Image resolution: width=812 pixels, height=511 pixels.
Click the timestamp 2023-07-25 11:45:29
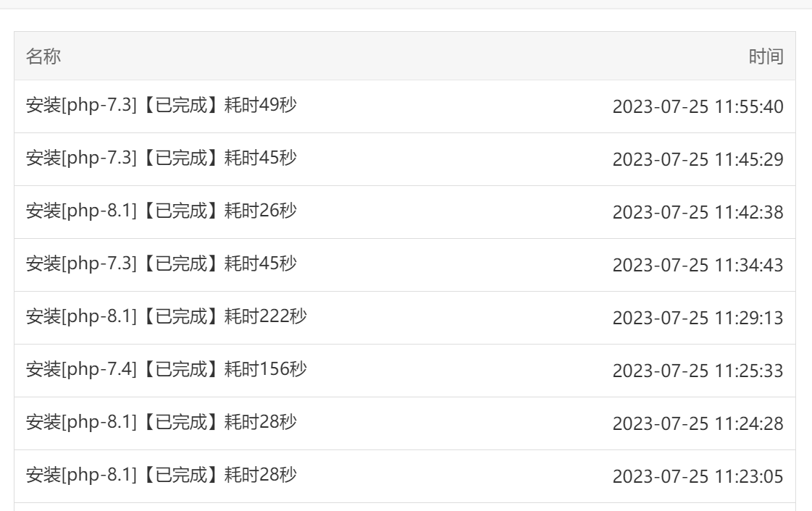[x=698, y=159]
